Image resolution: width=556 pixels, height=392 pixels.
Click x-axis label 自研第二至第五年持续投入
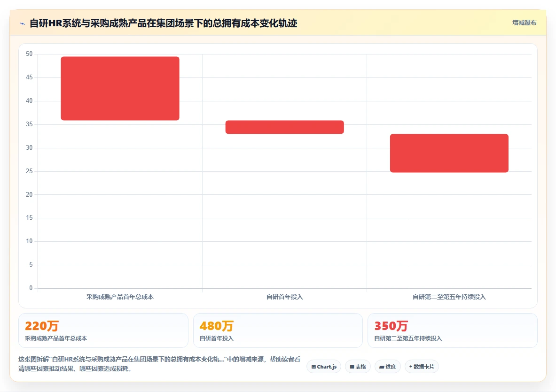click(x=449, y=297)
